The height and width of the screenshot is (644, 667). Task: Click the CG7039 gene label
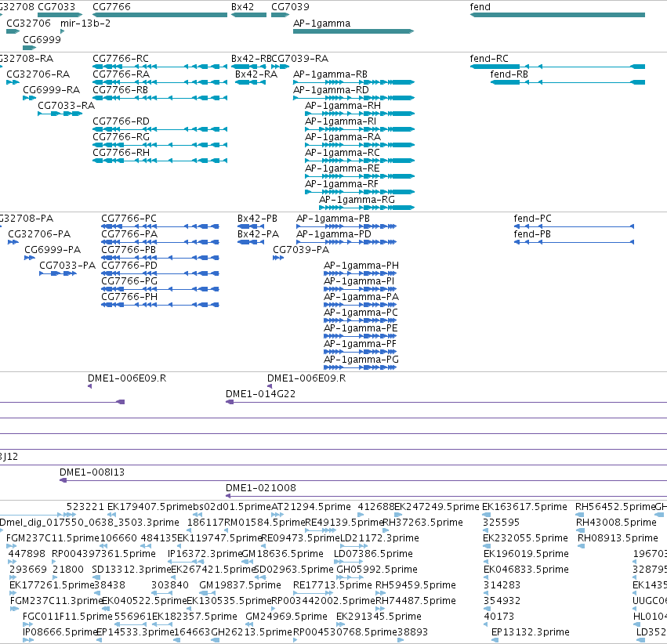(290, 7)
